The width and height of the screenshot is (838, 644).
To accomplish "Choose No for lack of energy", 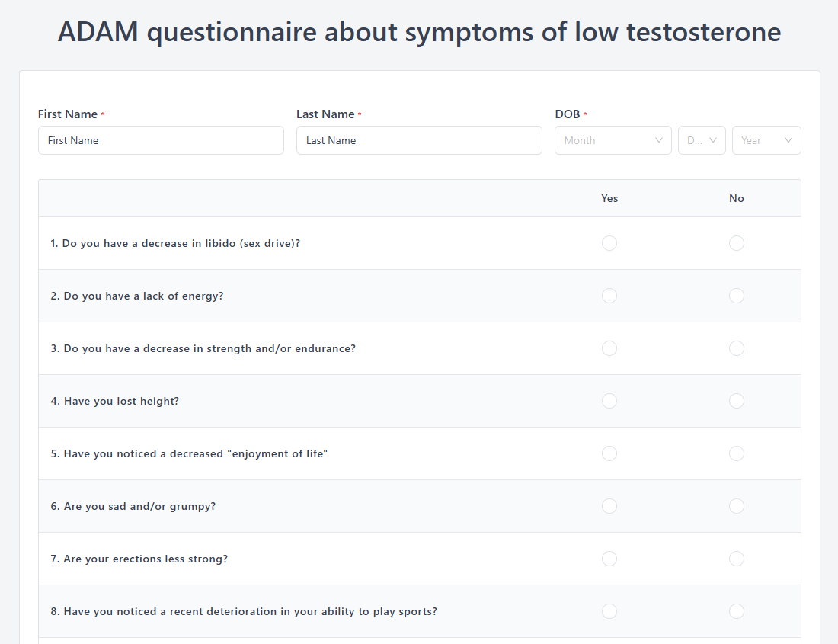I will point(737,296).
